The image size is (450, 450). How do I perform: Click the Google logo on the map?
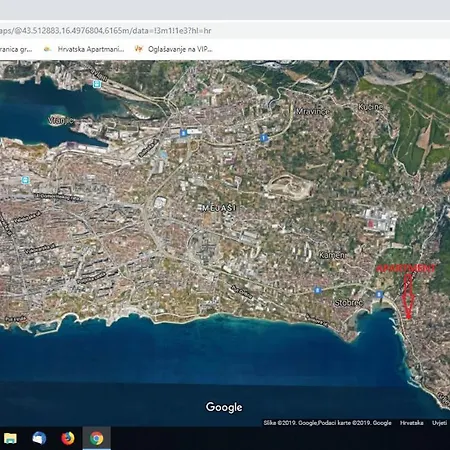point(224,407)
